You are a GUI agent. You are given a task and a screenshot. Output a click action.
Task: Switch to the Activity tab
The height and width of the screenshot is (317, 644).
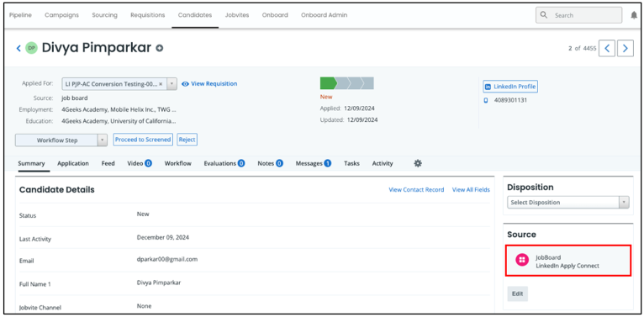point(383,163)
